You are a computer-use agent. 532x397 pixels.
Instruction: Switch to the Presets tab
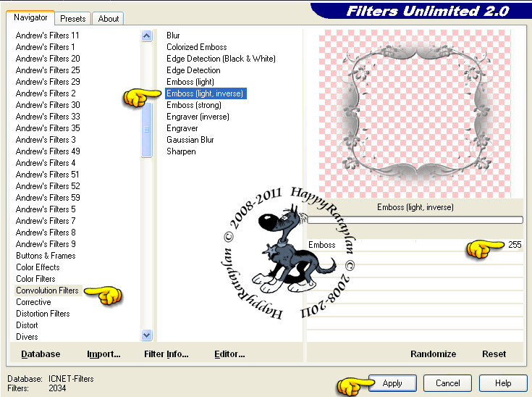[72, 19]
